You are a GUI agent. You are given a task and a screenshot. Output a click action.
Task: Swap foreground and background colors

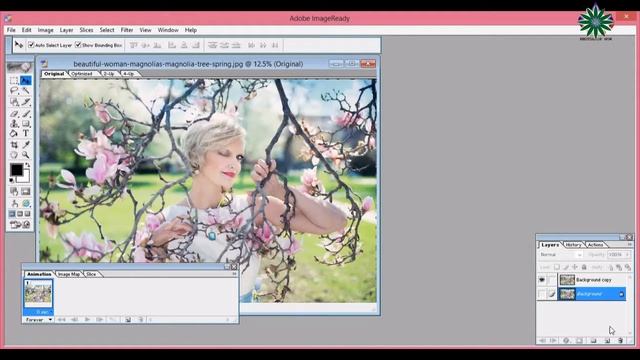pos(28,165)
